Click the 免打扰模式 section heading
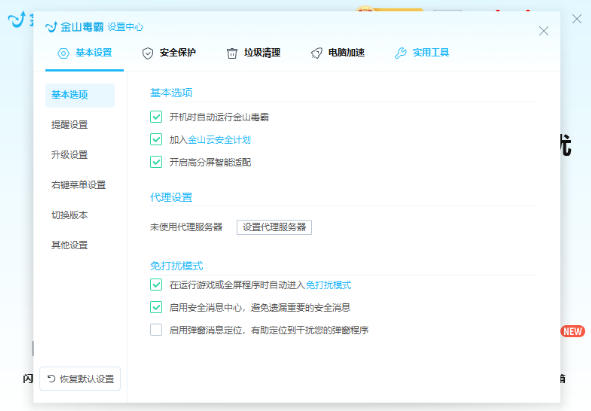Screen dimensions: 591x411 pos(176,266)
